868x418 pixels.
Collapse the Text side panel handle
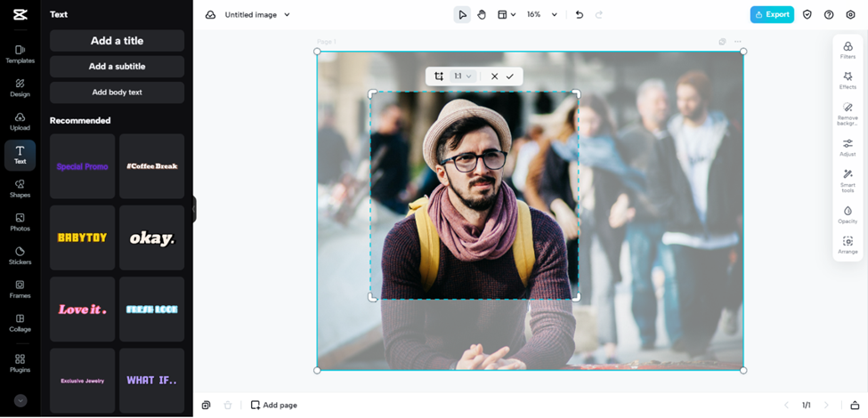point(194,209)
